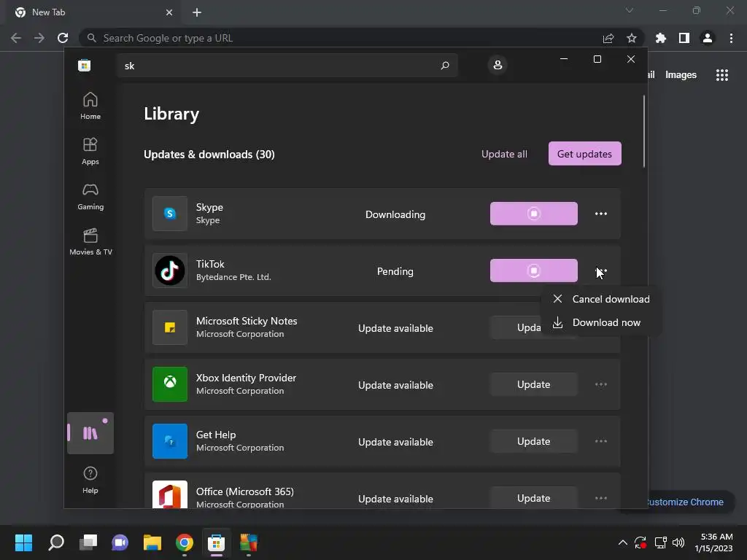
Task: Open more options for Get Help
Action: pos(601,441)
